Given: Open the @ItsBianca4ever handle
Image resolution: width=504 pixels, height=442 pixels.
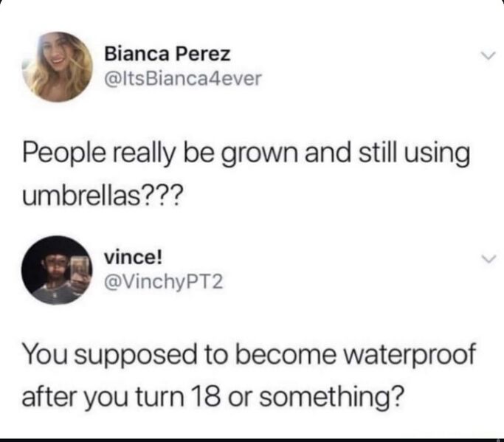Looking at the screenshot, I should 183,78.
